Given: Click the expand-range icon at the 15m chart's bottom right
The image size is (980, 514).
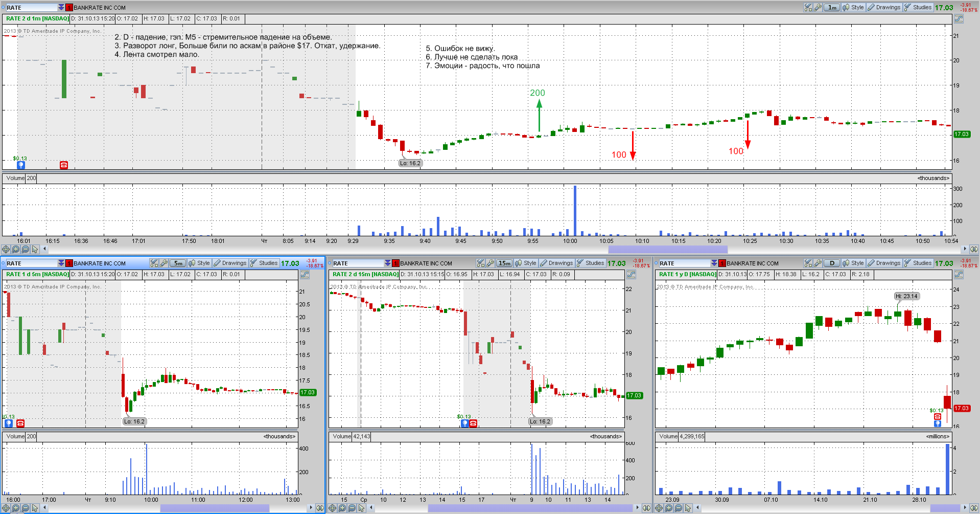Looking at the screenshot, I should 646,508.
